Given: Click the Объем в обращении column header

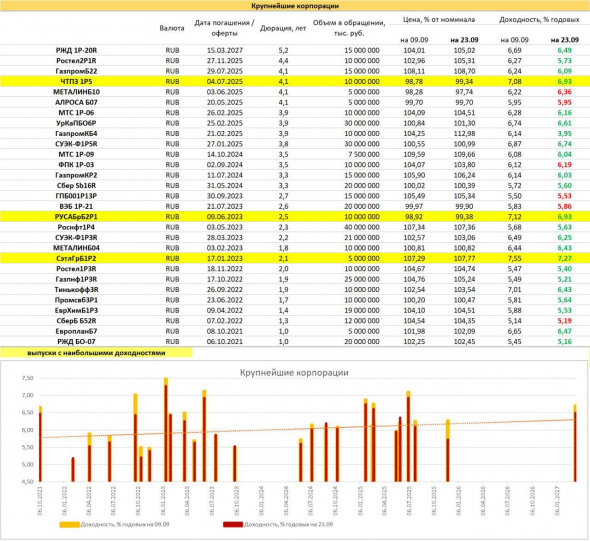Looking at the screenshot, I should click(349, 28).
